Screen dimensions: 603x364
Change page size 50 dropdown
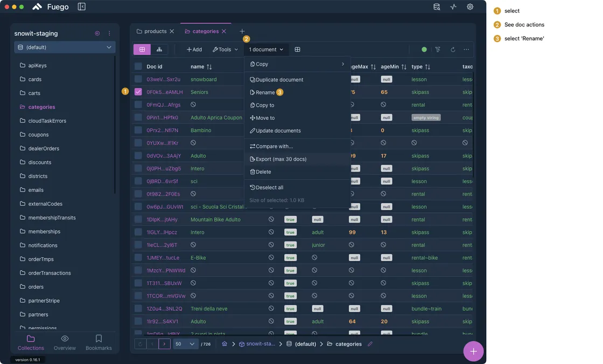click(x=186, y=344)
